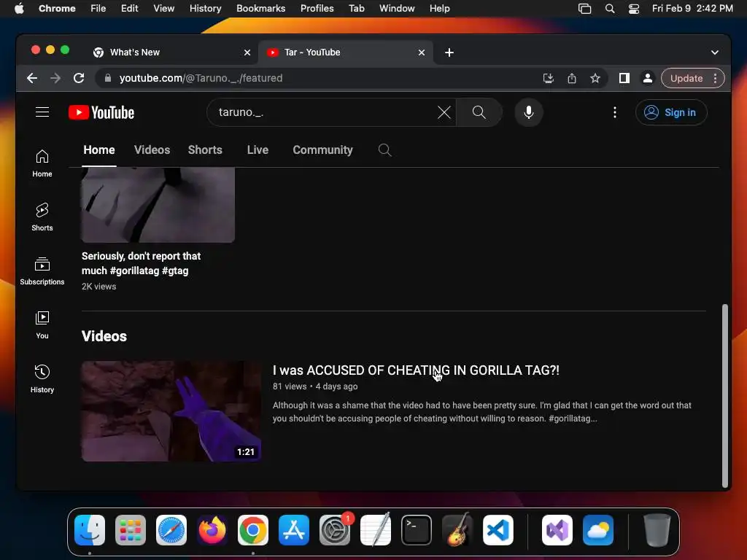
Task: Clear the search box text
Action: pos(444,112)
